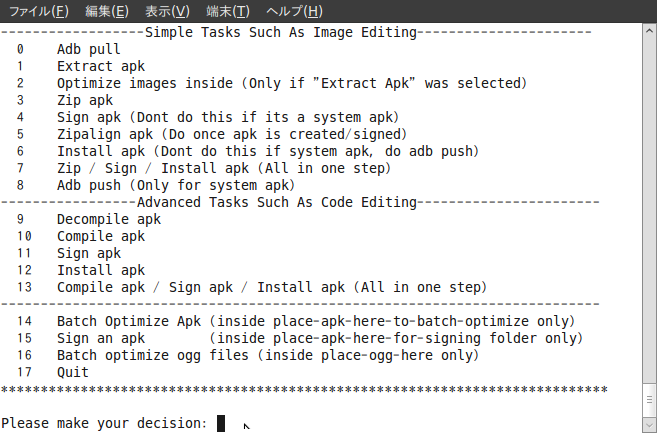Open the 編集(E) menu
The image size is (657, 433).
pyautogui.click(x=107, y=11)
